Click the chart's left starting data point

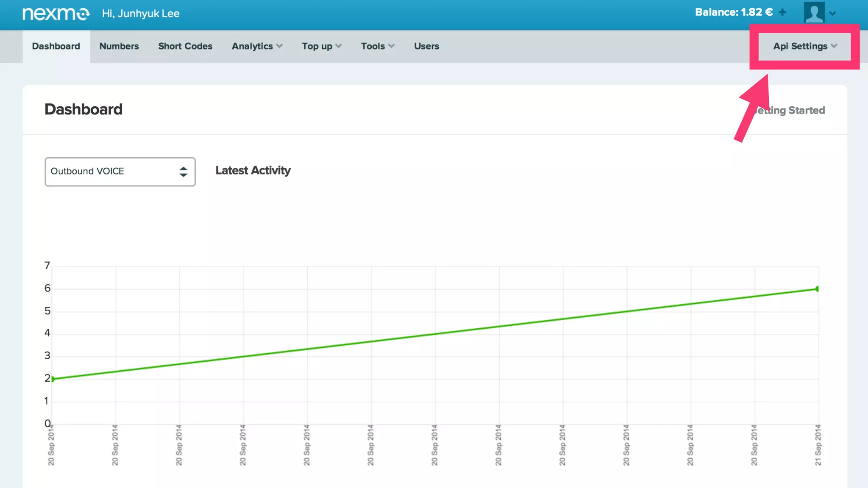(53, 379)
